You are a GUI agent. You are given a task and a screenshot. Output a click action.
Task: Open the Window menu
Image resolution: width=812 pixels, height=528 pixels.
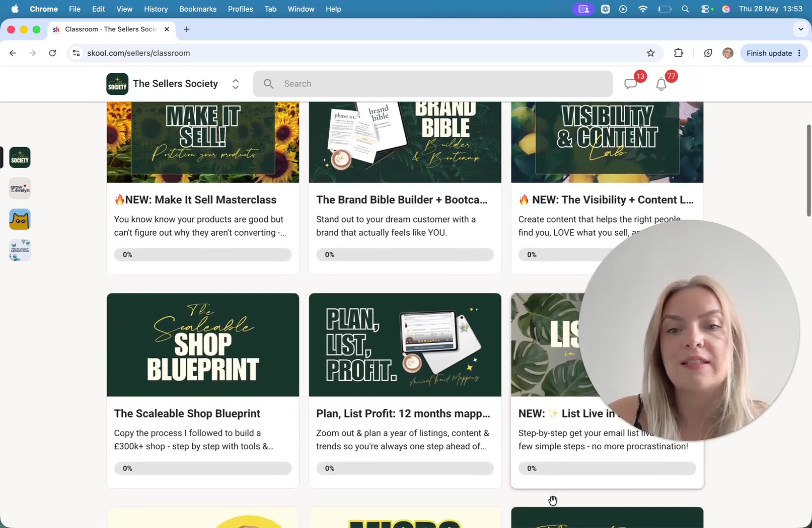[301, 9]
